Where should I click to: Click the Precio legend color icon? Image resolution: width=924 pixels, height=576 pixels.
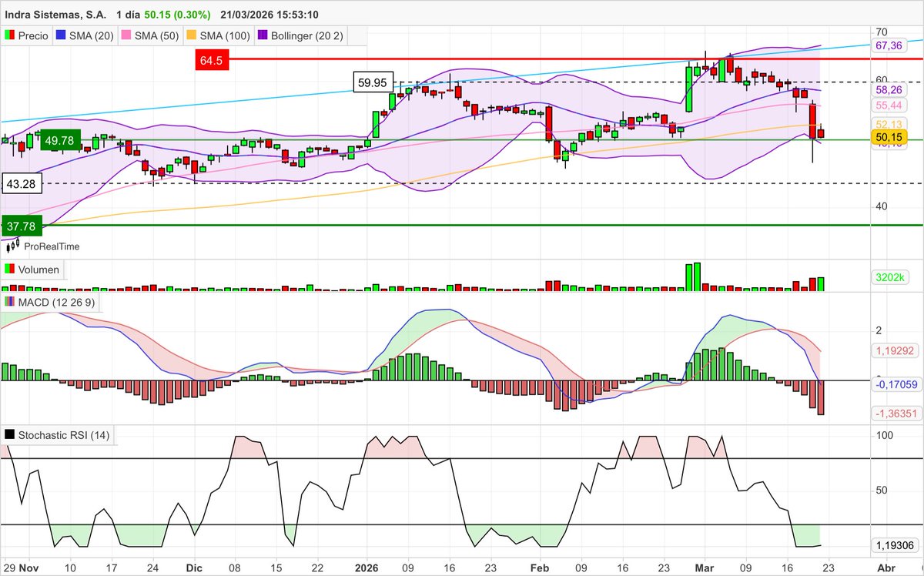click(x=10, y=35)
